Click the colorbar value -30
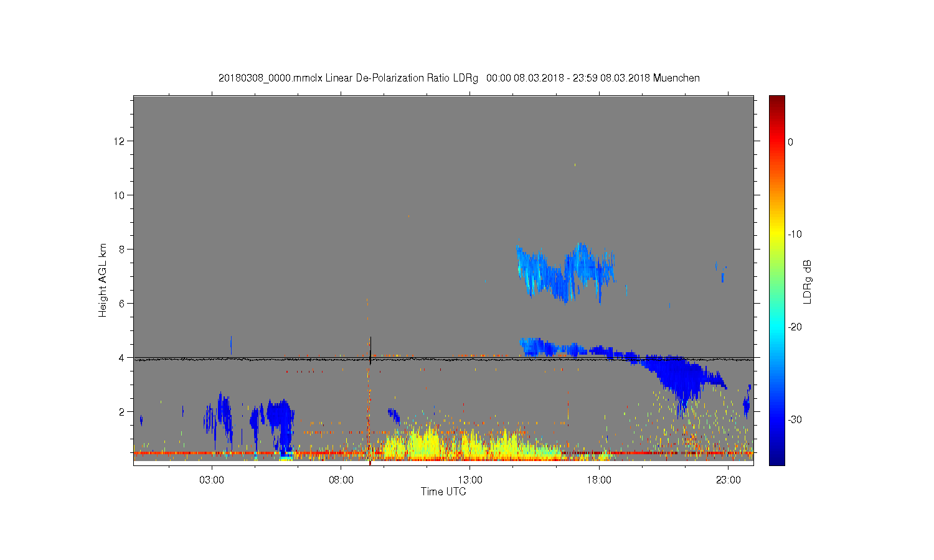 click(x=795, y=420)
